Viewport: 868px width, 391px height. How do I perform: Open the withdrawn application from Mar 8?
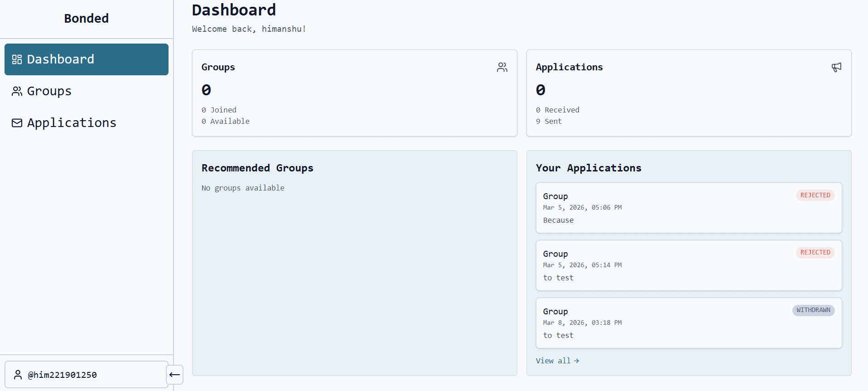pos(689,323)
